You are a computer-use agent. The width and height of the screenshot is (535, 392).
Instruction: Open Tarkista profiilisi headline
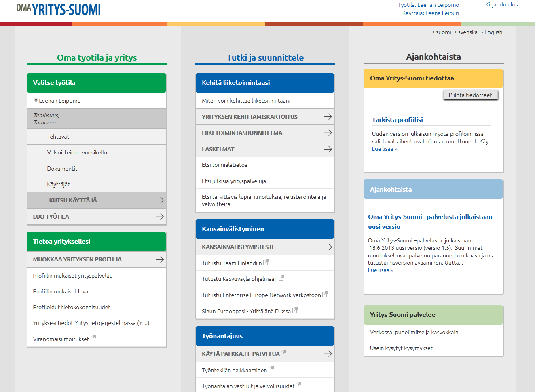tap(398, 120)
